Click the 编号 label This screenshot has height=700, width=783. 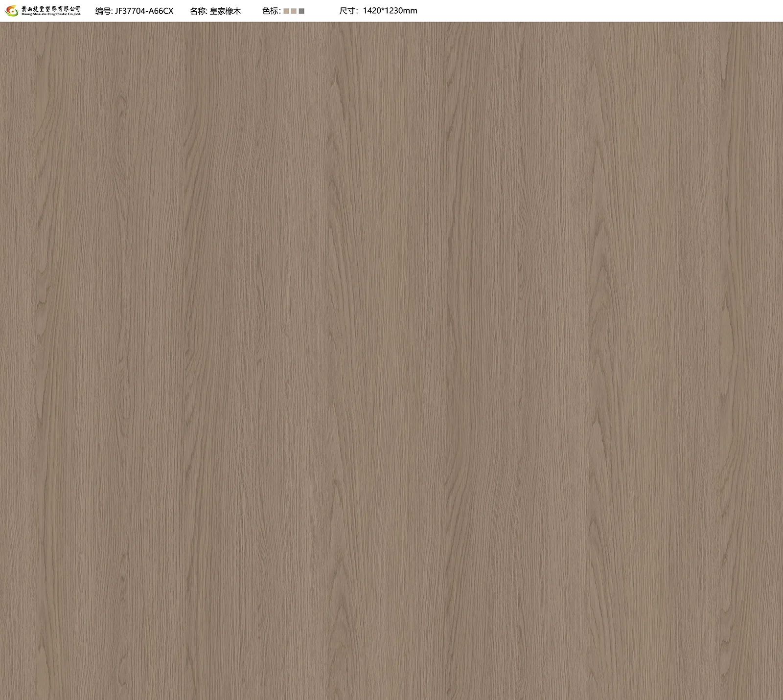coord(103,11)
